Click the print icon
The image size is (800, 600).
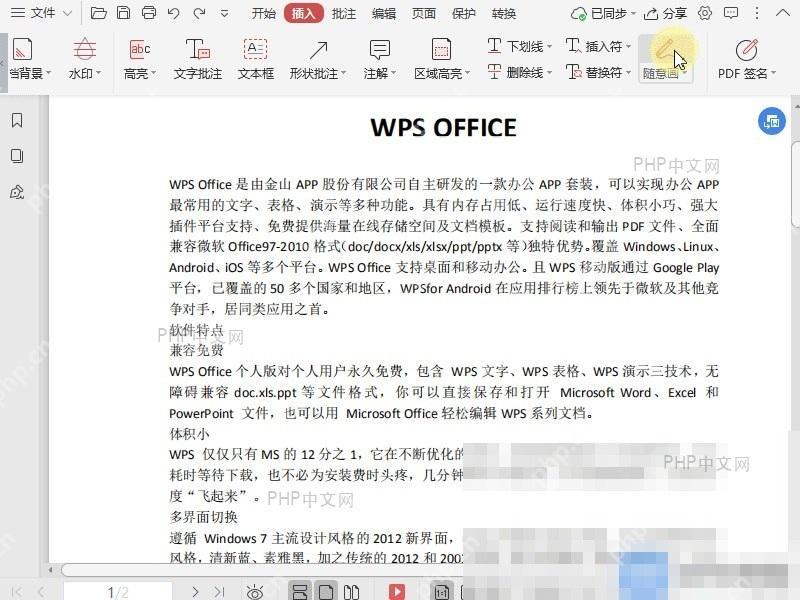tap(148, 13)
